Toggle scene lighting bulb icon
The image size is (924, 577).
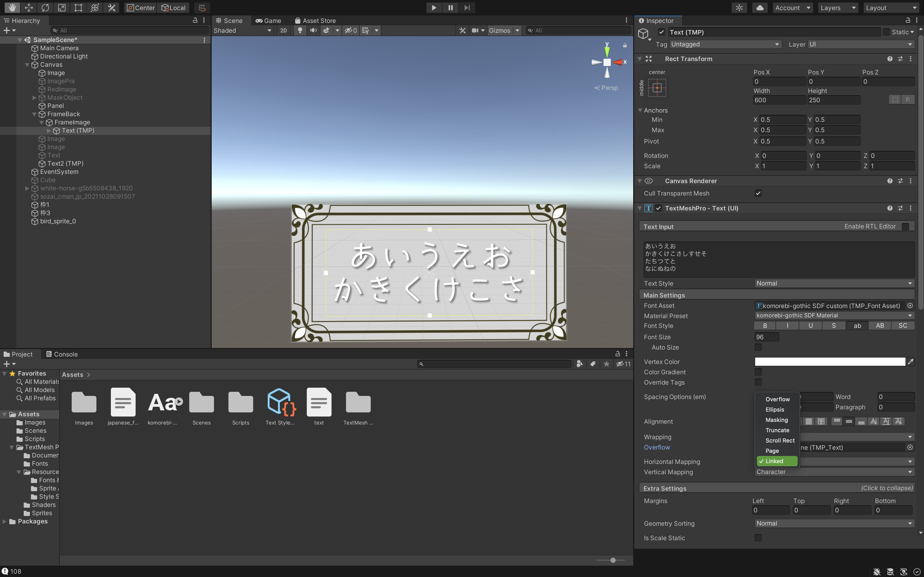[300, 31]
